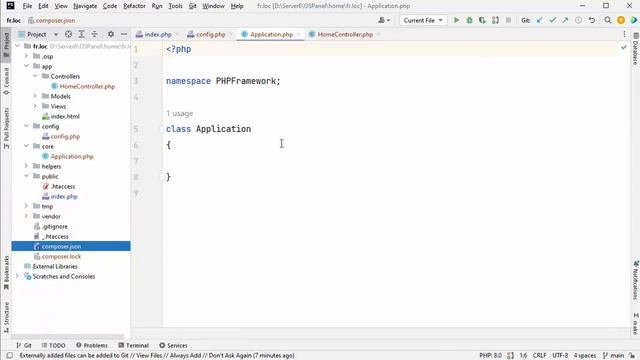Open the TODO tool window
This screenshot has width=640, height=360.
pos(53,345)
